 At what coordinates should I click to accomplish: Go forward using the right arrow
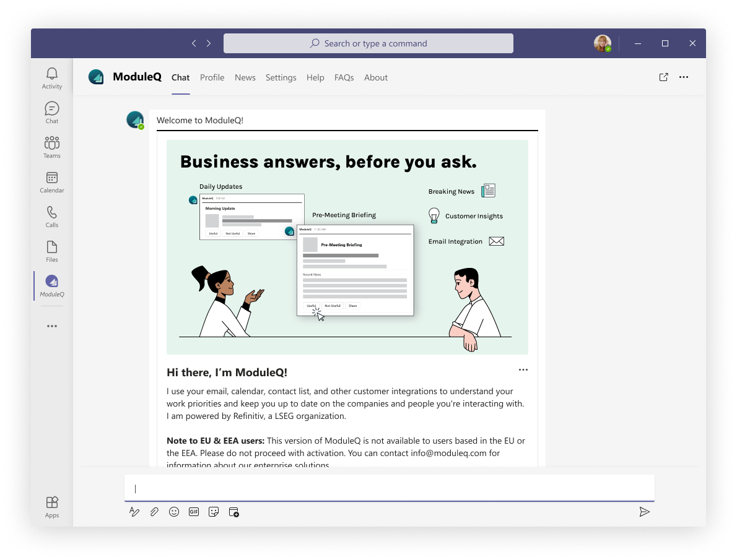point(209,43)
